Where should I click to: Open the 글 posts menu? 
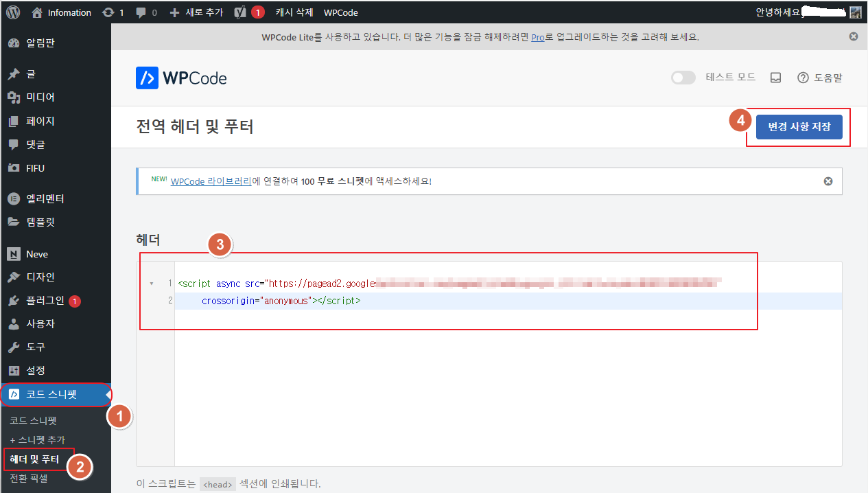[x=55, y=73]
